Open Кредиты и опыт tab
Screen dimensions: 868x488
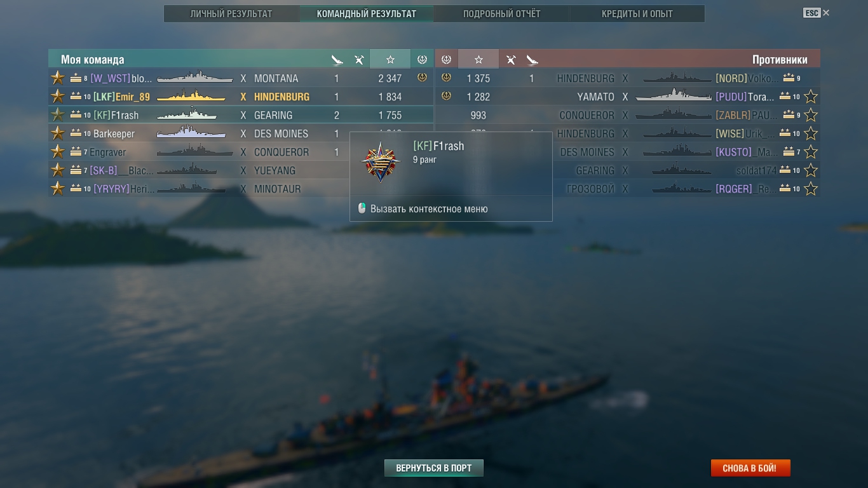pyautogui.click(x=637, y=13)
